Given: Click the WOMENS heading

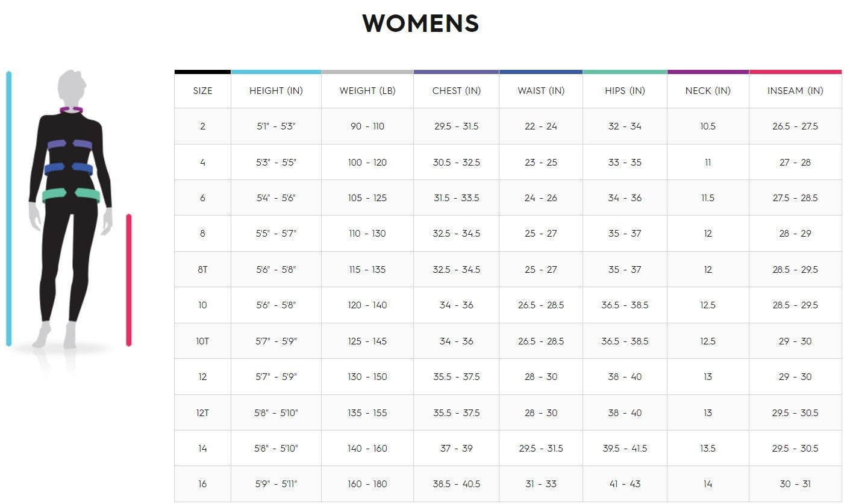Looking at the screenshot, I should point(420,23).
